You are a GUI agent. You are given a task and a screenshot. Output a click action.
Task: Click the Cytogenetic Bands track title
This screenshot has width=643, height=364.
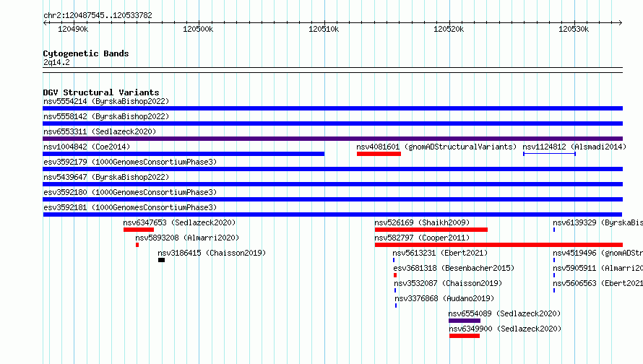point(86,53)
